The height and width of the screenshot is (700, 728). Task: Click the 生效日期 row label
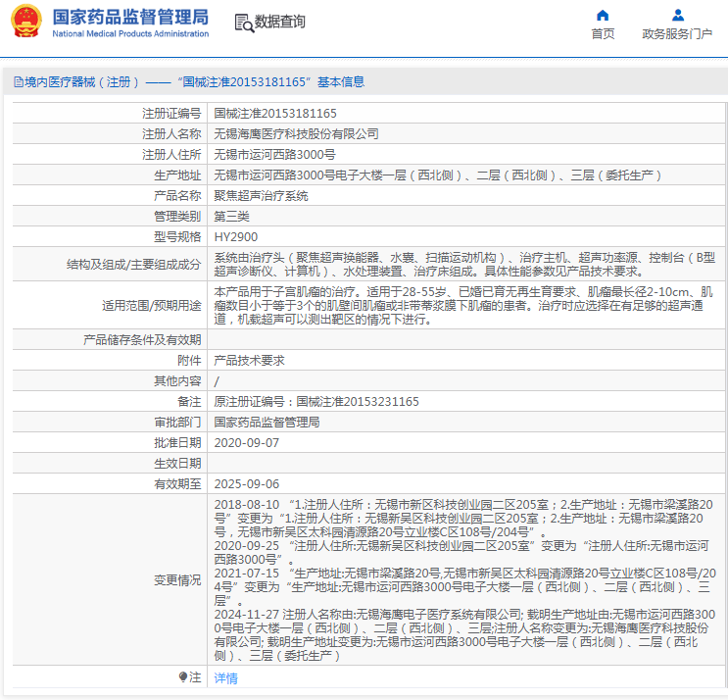tap(177, 464)
